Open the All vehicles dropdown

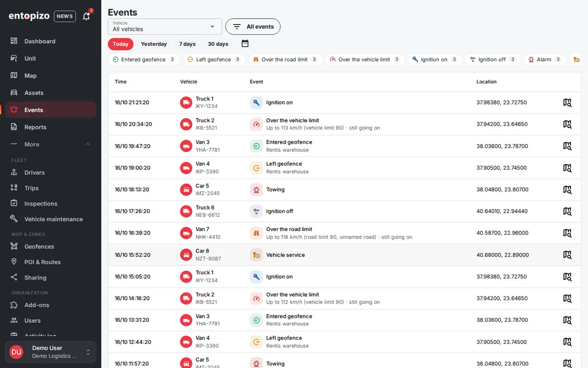(165, 26)
